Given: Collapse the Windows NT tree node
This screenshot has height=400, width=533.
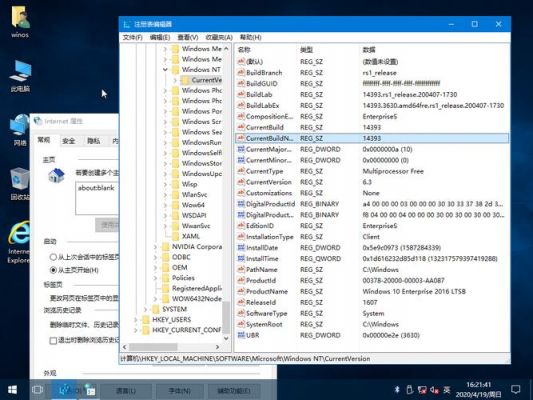Looking at the screenshot, I should [165, 69].
